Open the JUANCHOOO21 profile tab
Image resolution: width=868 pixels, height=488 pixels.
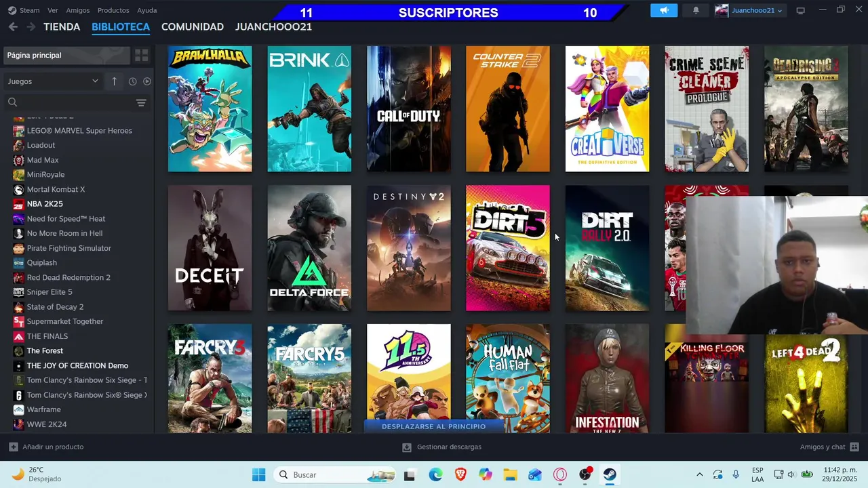click(273, 26)
